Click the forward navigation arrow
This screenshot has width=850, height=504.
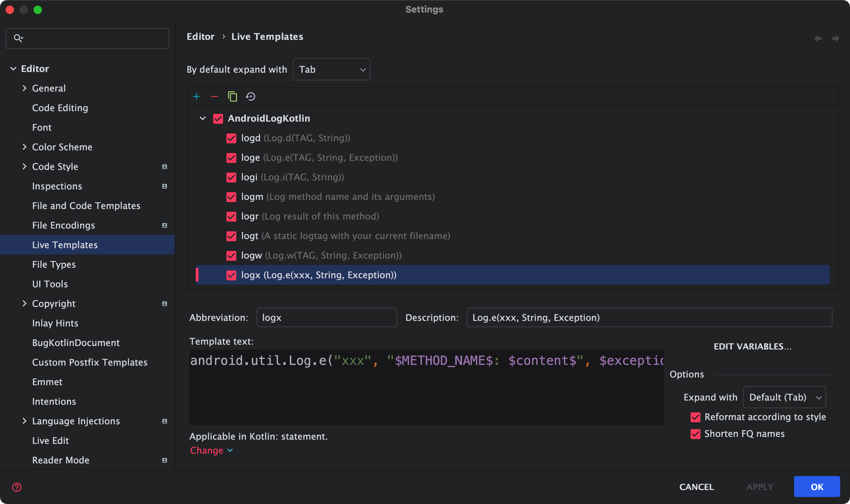click(x=836, y=38)
